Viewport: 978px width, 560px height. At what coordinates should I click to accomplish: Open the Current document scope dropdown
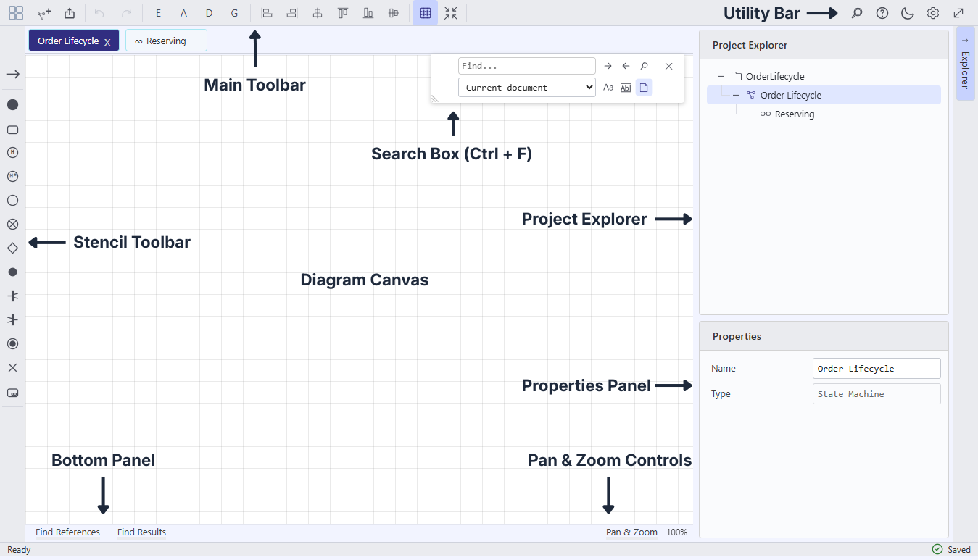pyautogui.click(x=527, y=88)
